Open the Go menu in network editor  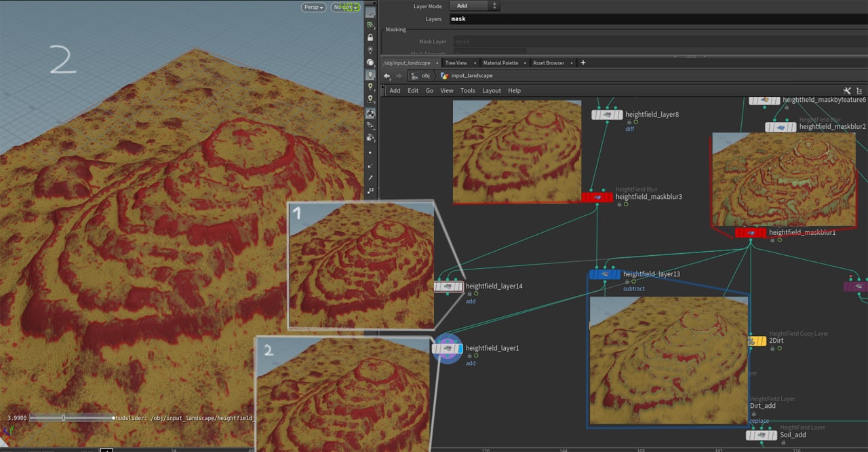429,90
